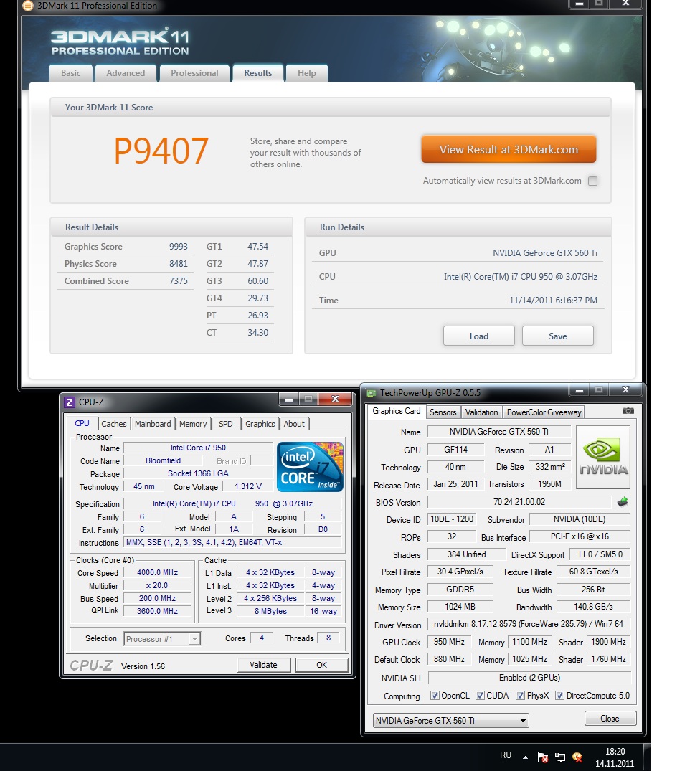Open the About tab in CPU-Z
Viewport: 700px width, 771px height.
pos(294,424)
